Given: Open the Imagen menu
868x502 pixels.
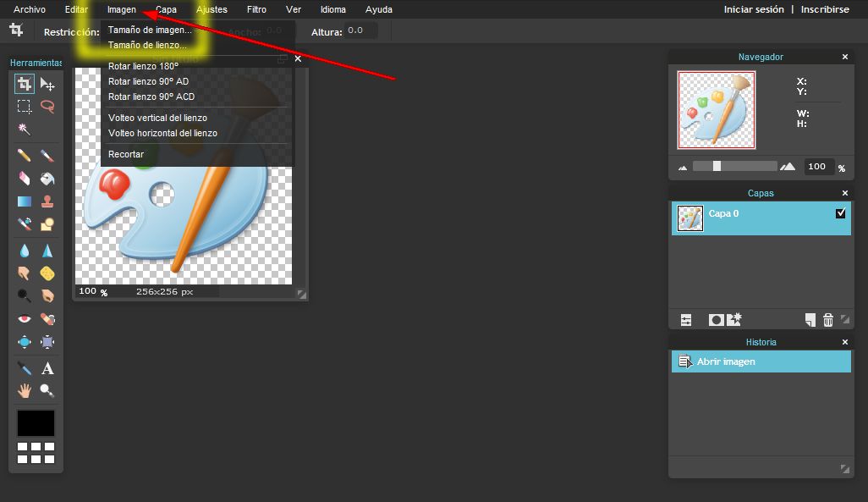Looking at the screenshot, I should [121, 9].
